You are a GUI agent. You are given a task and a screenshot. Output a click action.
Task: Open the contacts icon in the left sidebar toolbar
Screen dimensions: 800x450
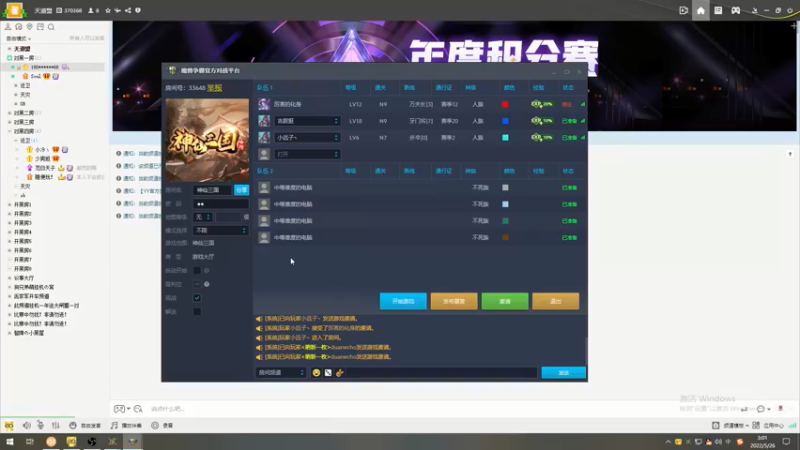point(8,27)
